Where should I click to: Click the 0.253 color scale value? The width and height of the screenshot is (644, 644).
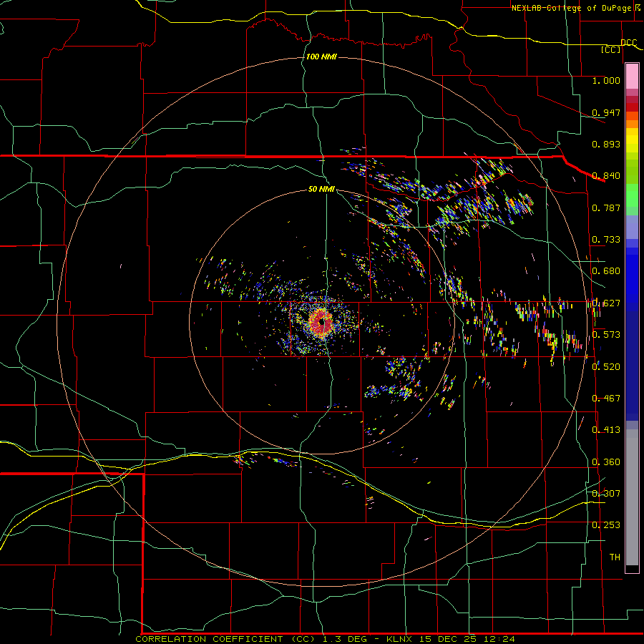click(606, 525)
